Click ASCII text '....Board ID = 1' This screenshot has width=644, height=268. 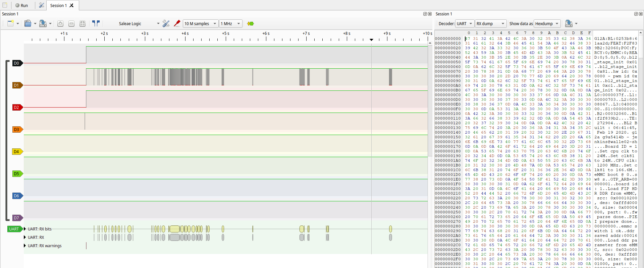(x=616, y=146)
